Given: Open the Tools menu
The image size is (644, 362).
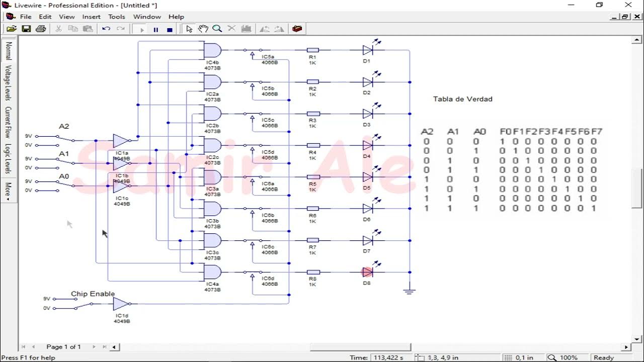Looking at the screenshot, I should click(x=117, y=17).
